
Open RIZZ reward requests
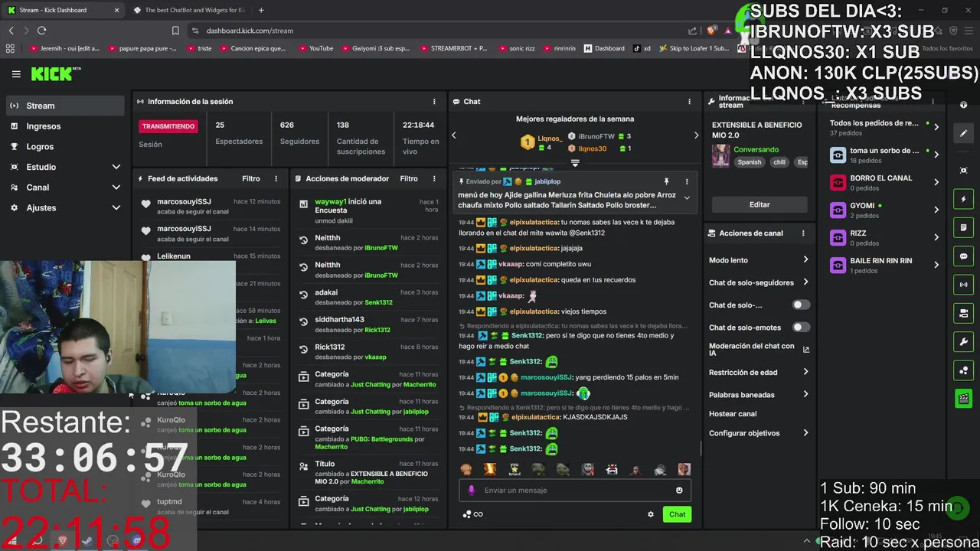tap(884, 237)
